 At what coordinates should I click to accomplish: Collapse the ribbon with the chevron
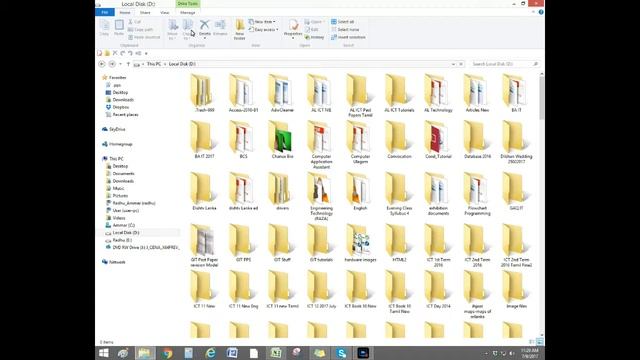pos(533,12)
